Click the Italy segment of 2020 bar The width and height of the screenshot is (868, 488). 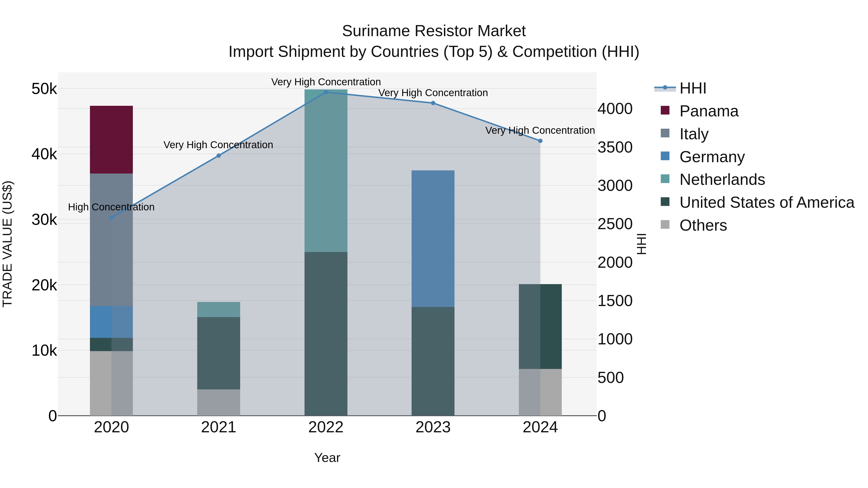(x=112, y=240)
